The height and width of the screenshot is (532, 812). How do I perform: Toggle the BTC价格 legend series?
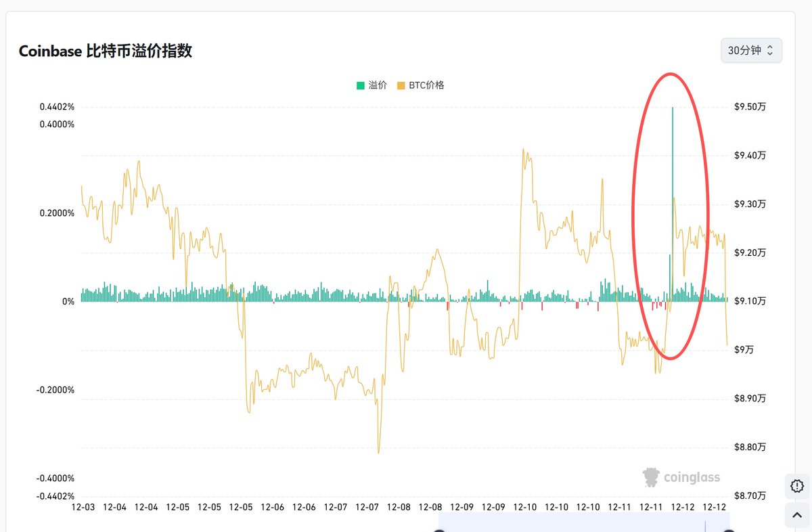tap(420, 85)
